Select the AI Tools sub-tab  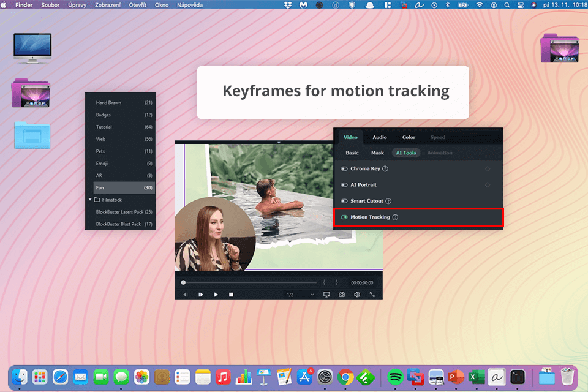pyautogui.click(x=406, y=153)
